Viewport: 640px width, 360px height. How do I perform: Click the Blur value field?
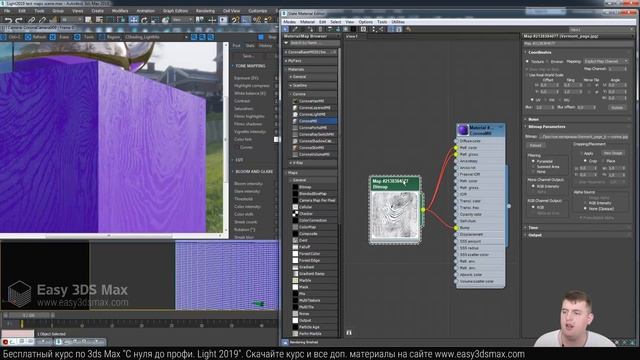point(544,108)
